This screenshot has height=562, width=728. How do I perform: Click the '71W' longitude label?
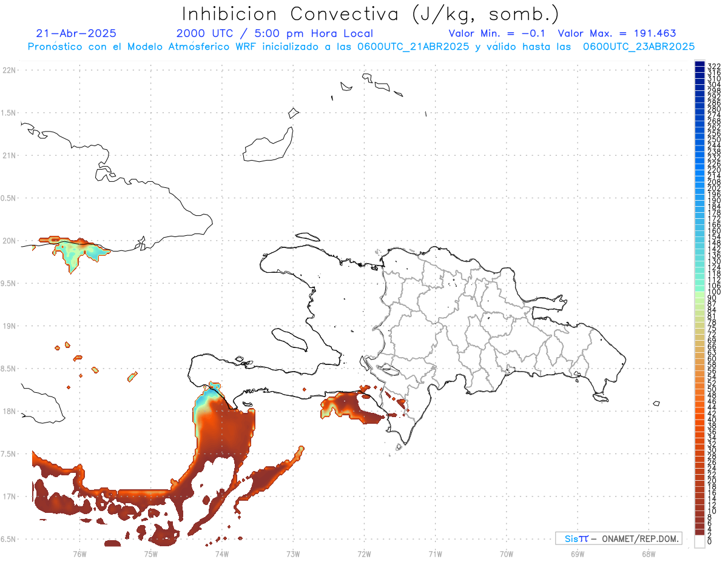click(435, 554)
